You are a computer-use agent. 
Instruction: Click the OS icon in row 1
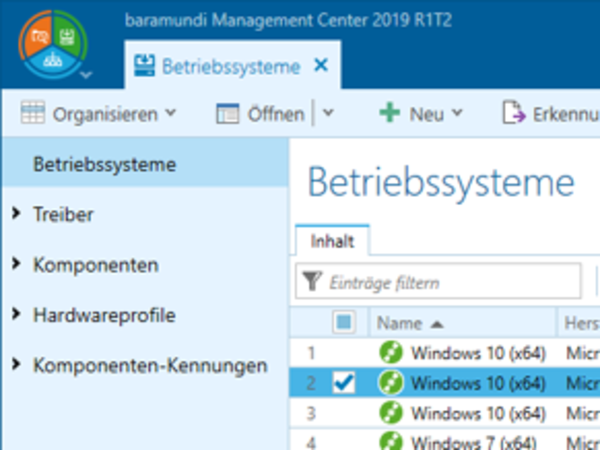391,352
